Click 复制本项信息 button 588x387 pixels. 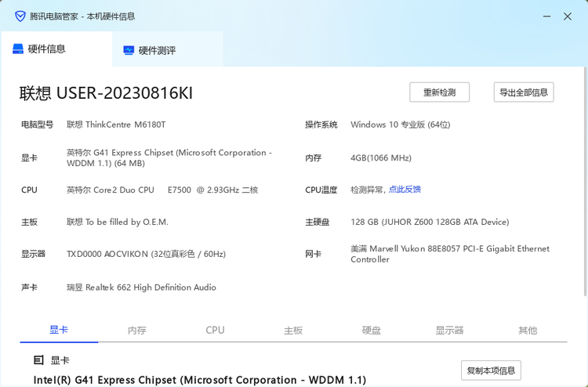point(491,371)
